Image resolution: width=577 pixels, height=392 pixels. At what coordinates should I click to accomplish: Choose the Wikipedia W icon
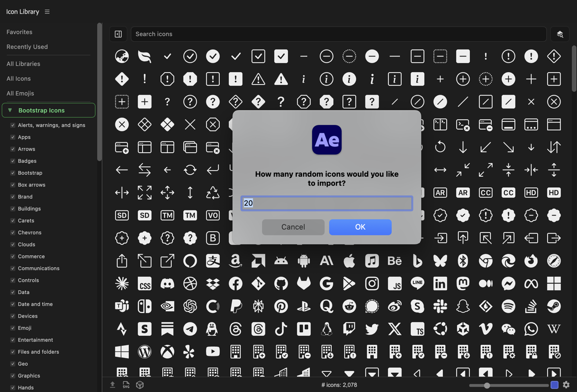point(554,329)
